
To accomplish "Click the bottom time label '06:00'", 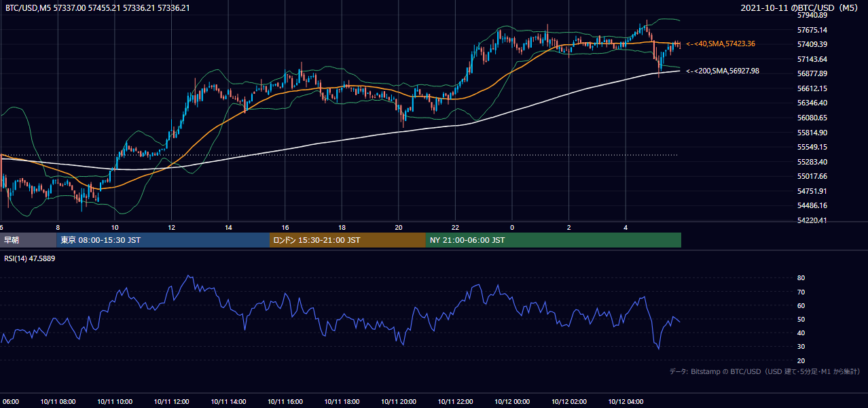I will [x=10, y=401].
